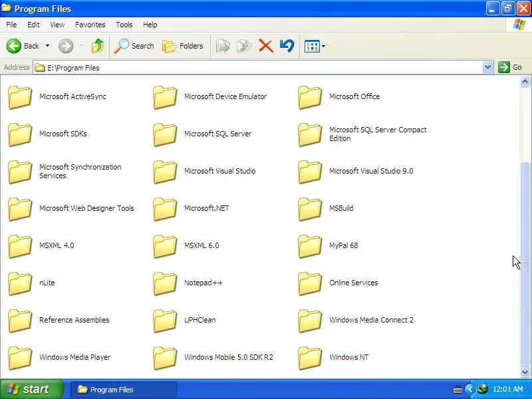
Task: Click the blue Undo arrow icon
Action: click(x=287, y=46)
